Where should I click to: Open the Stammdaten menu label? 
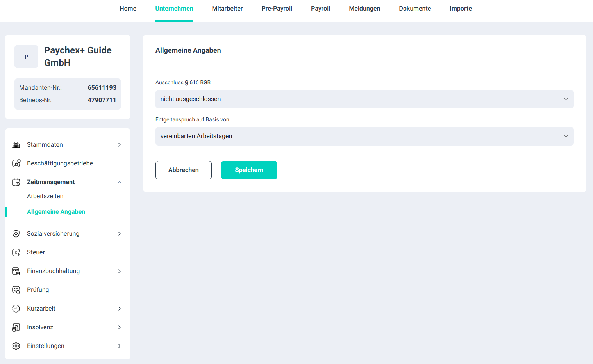[45, 145]
